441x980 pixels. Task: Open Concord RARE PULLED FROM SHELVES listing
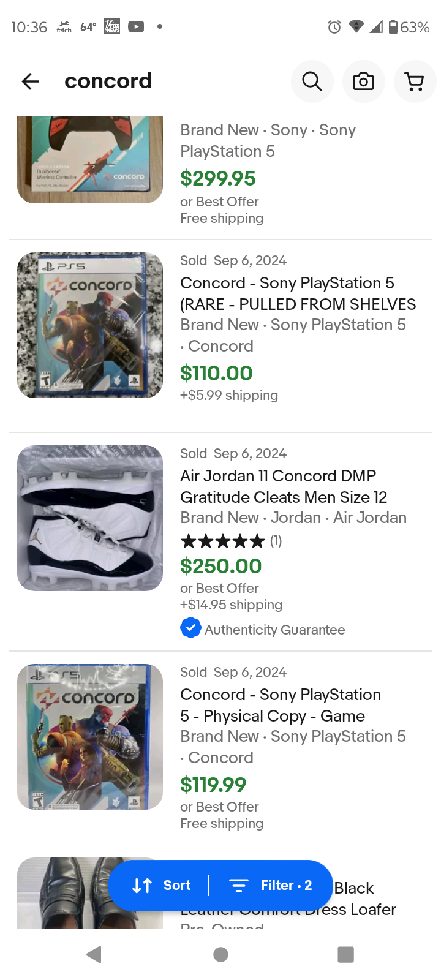click(x=298, y=294)
